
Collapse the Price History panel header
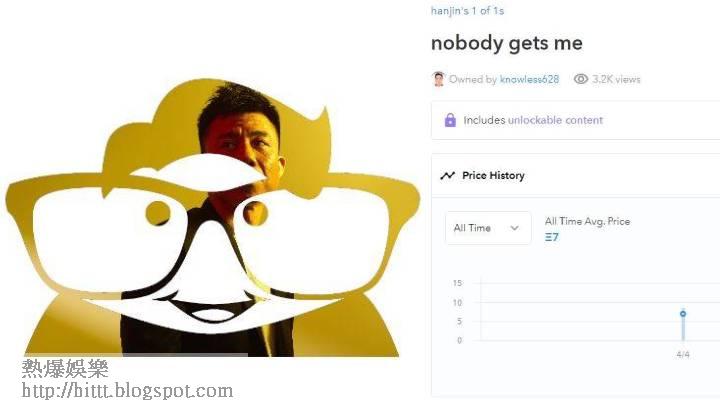pyautogui.click(x=575, y=175)
